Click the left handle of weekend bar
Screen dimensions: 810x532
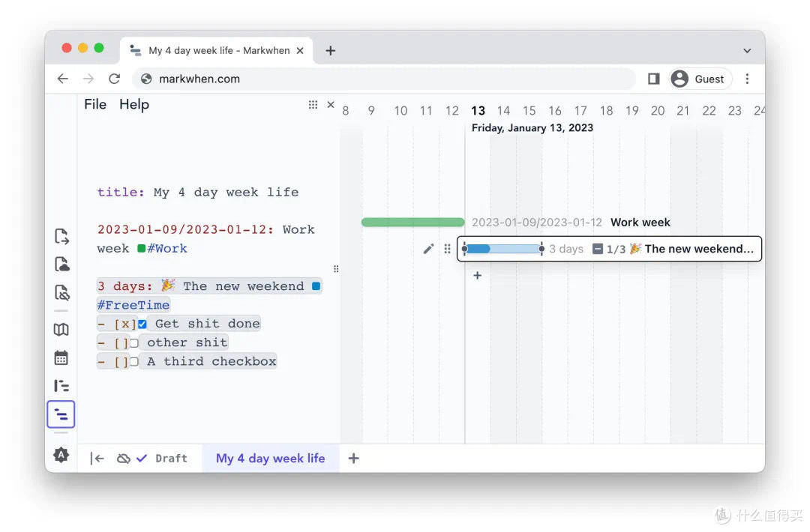(464, 250)
